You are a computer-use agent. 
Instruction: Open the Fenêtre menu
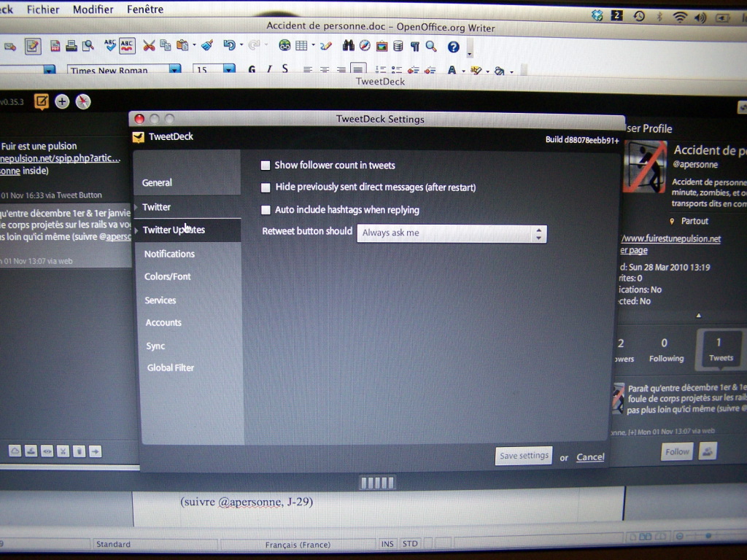click(145, 9)
